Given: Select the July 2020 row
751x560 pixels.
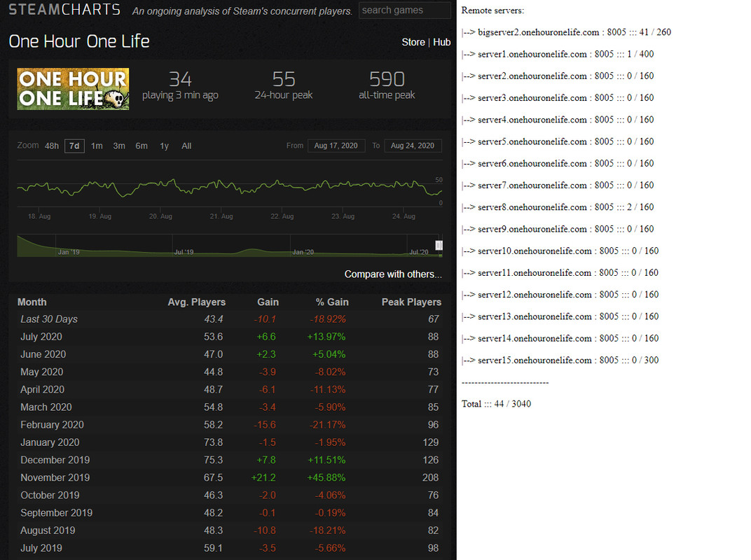Looking at the screenshot, I should [229, 337].
